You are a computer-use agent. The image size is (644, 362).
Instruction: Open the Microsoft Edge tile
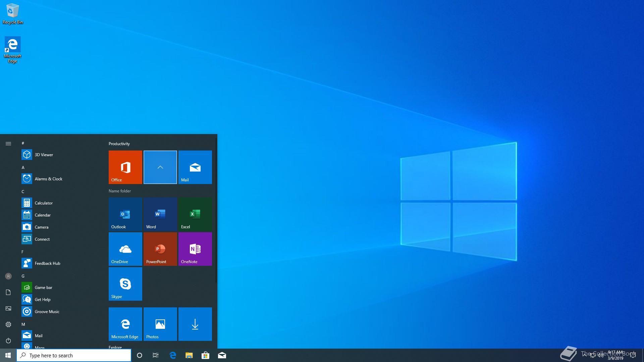pyautogui.click(x=125, y=324)
